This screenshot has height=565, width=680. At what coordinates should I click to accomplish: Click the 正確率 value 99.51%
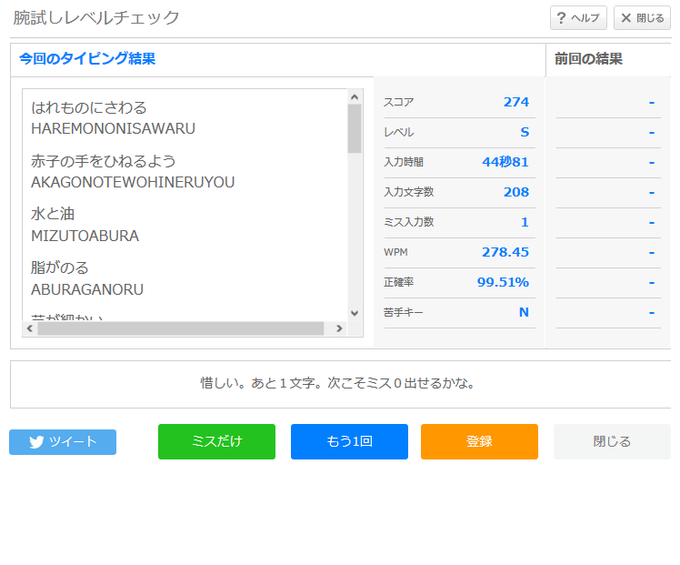pyautogui.click(x=503, y=282)
